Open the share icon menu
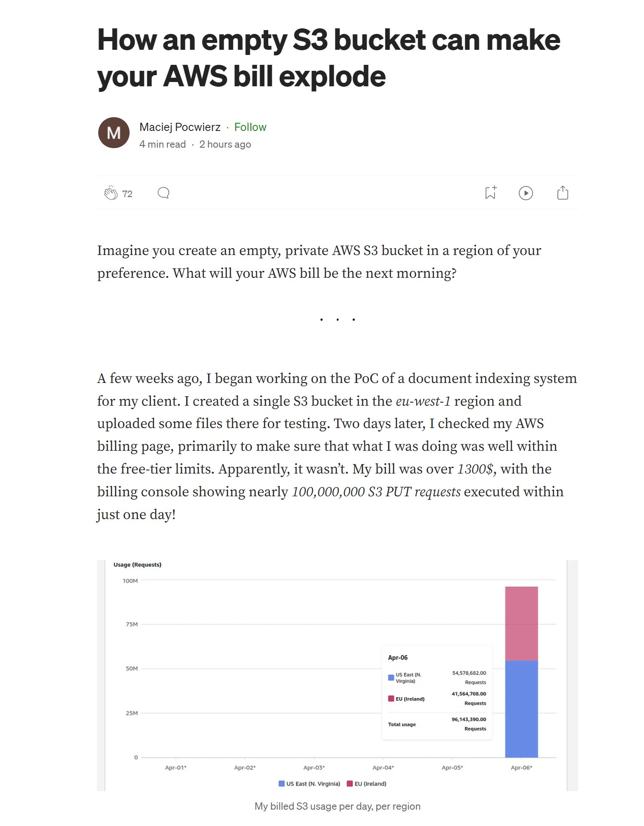 562,193
